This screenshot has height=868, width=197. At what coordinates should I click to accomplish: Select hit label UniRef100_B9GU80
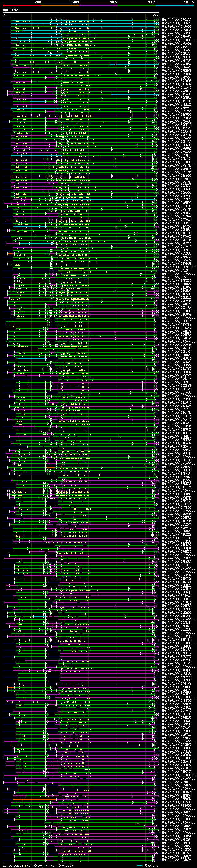[177, 98]
